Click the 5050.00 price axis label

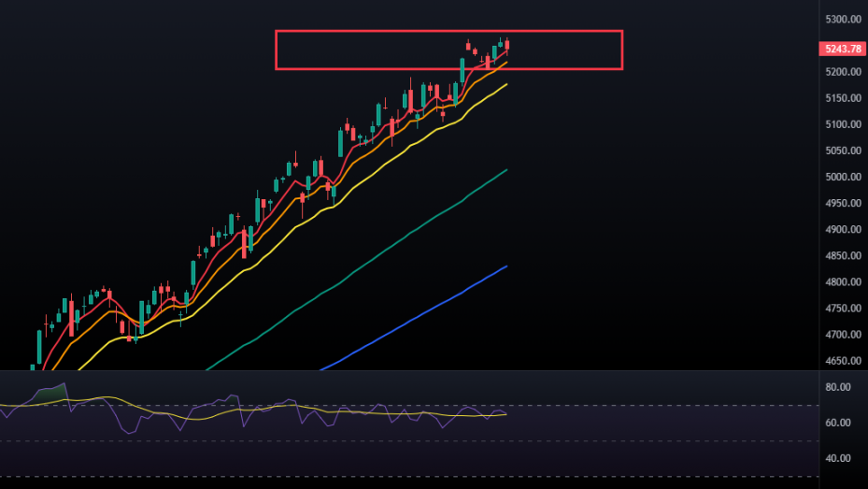coord(843,151)
